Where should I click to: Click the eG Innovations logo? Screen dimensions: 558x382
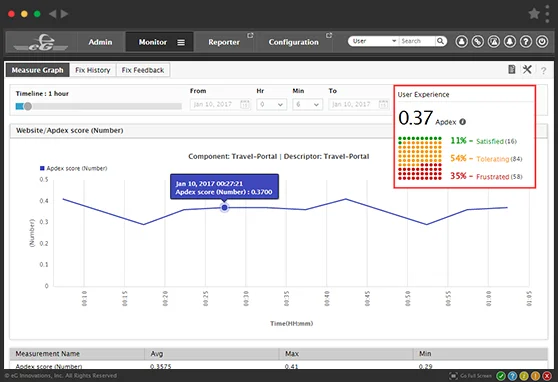click(41, 42)
